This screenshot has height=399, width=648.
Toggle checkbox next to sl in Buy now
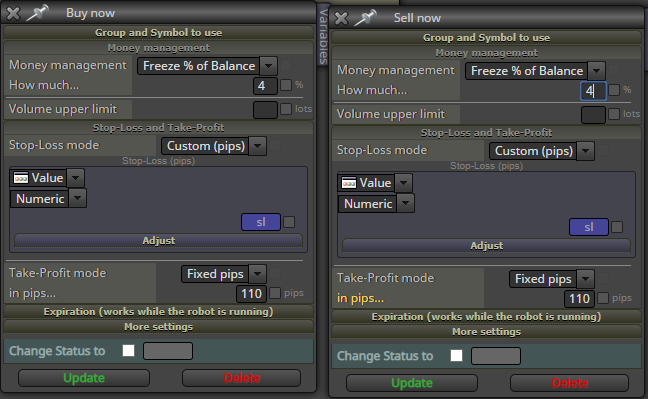click(289, 222)
